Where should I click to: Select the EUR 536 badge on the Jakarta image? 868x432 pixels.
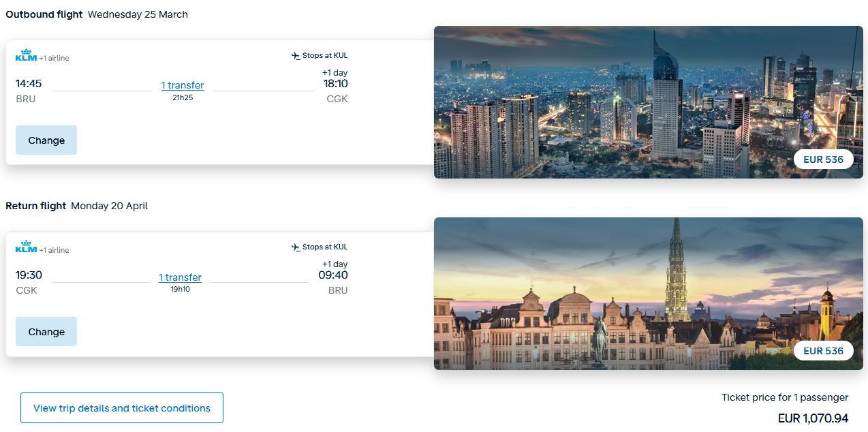click(x=823, y=159)
